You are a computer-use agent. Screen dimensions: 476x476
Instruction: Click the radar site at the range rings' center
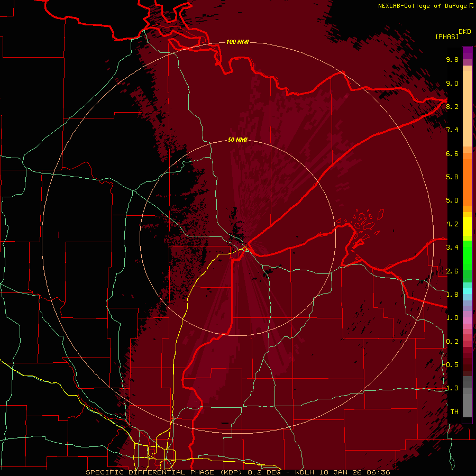point(237,237)
